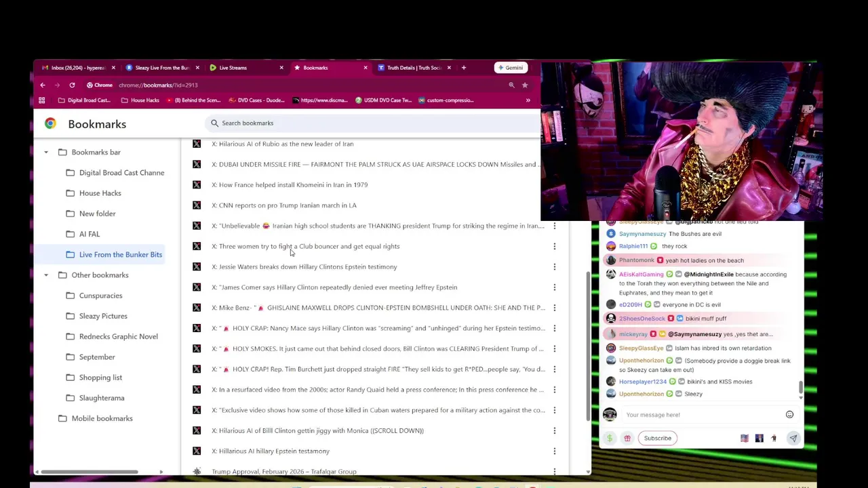Viewport: 868px width, 488px height.
Task: Click the dollar tip icon in chat
Action: pyautogui.click(x=610, y=438)
